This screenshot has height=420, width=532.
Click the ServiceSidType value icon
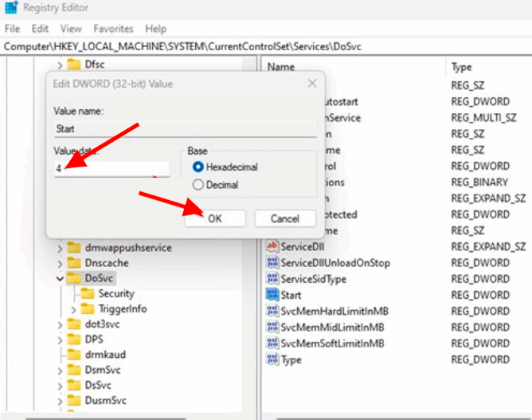pos(272,279)
